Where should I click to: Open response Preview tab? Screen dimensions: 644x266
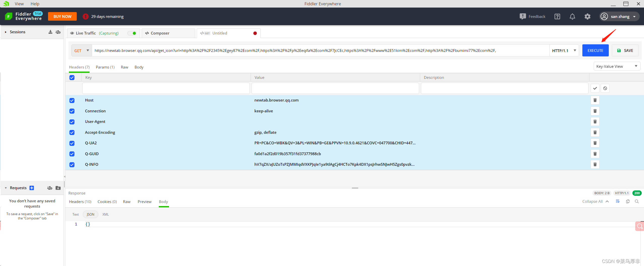(145, 202)
